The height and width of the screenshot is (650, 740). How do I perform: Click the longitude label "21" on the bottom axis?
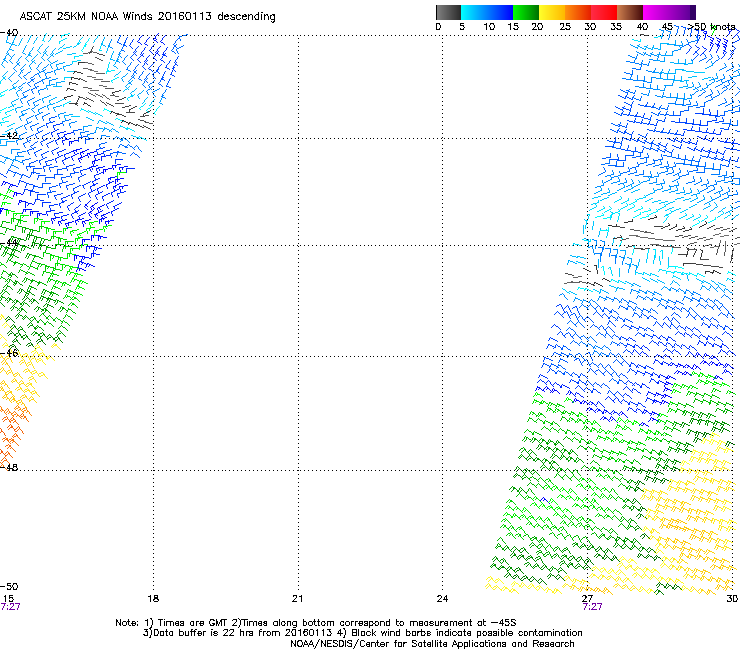[297, 599]
